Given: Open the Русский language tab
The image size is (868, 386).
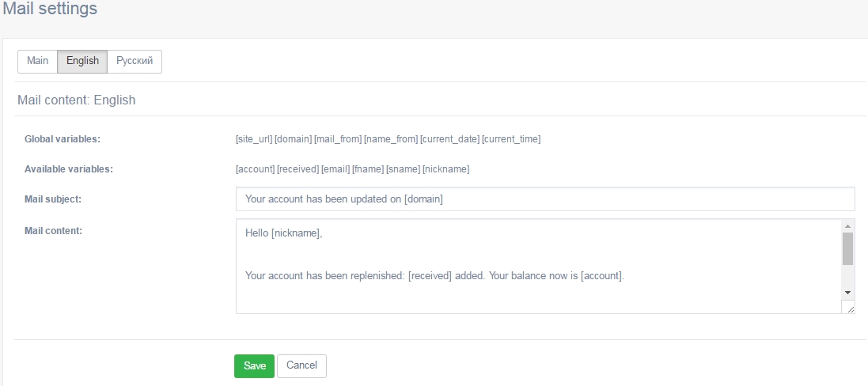Looking at the screenshot, I should tap(135, 62).
